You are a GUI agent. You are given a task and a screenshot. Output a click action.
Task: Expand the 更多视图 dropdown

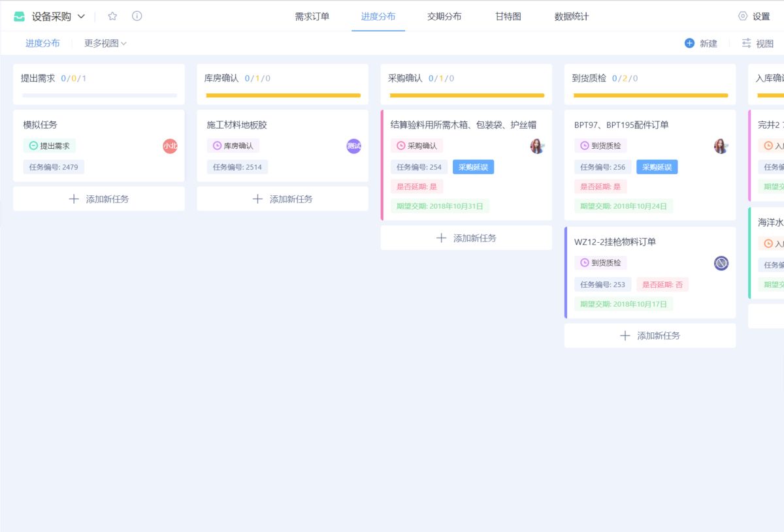click(x=105, y=43)
